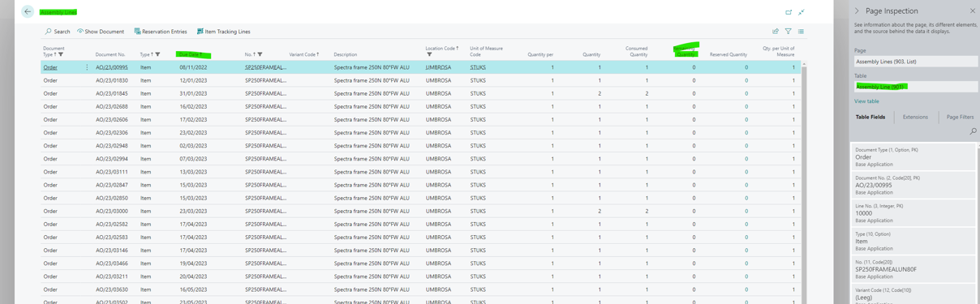Select the Document No. field card in inspector
This screenshot has width=980, height=304.
tap(913, 185)
